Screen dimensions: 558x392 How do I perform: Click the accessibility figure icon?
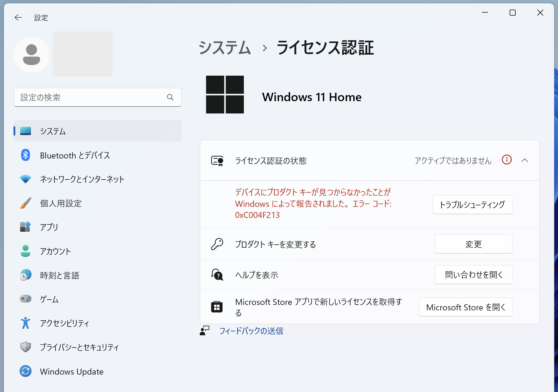[26, 323]
